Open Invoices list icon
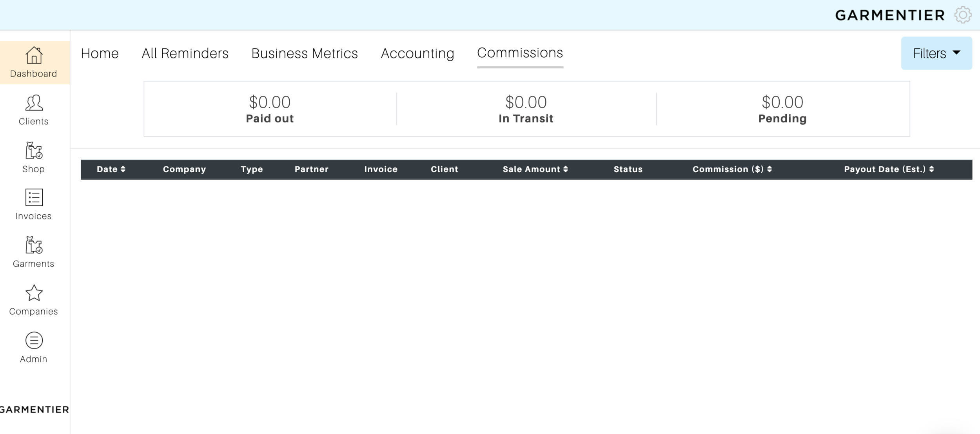 [34, 198]
